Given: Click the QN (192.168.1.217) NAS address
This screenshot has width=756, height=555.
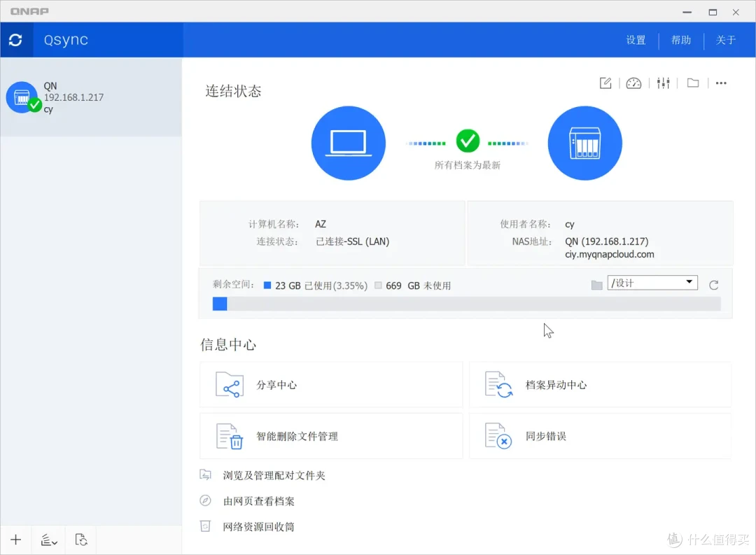Looking at the screenshot, I should [x=606, y=241].
